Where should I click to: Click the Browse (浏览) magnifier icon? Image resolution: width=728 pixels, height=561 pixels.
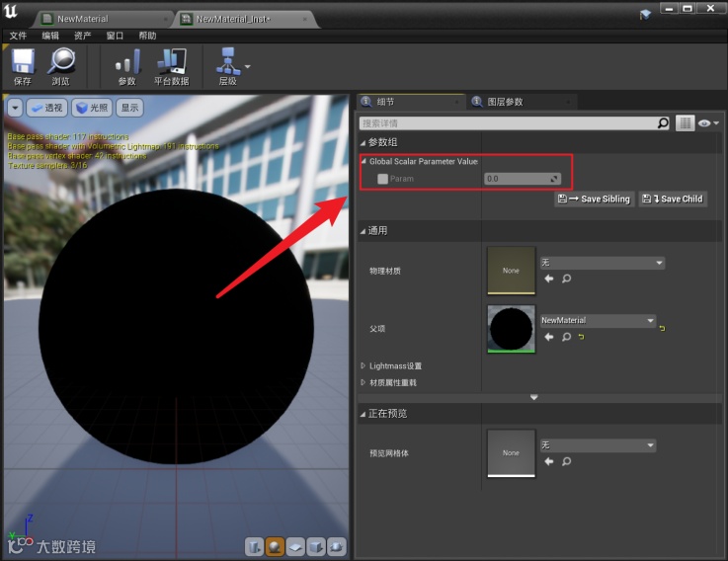click(x=61, y=67)
